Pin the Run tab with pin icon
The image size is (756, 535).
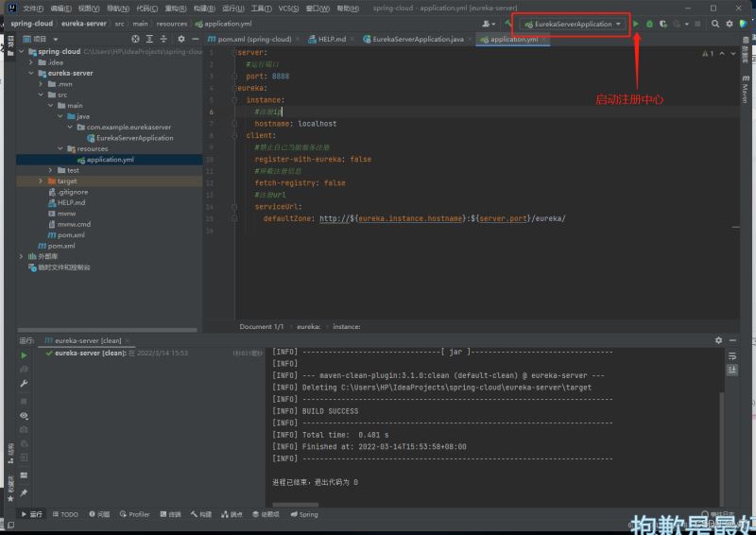pyautogui.click(x=24, y=492)
